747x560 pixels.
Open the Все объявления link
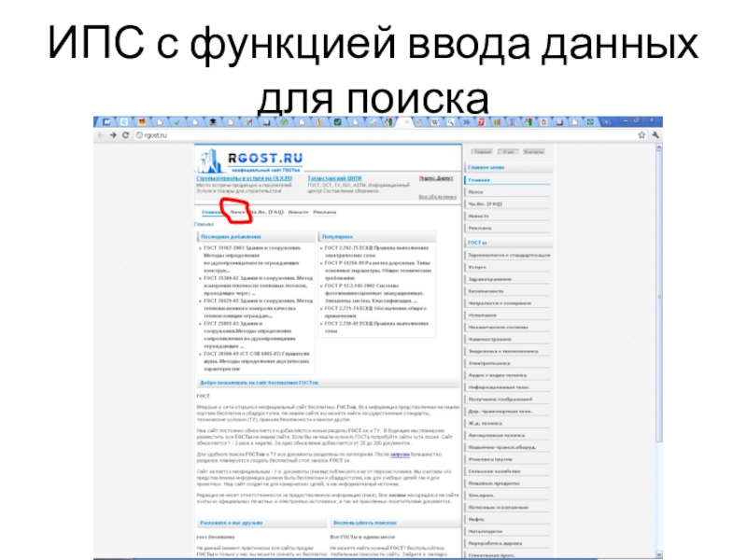coord(437,197)
